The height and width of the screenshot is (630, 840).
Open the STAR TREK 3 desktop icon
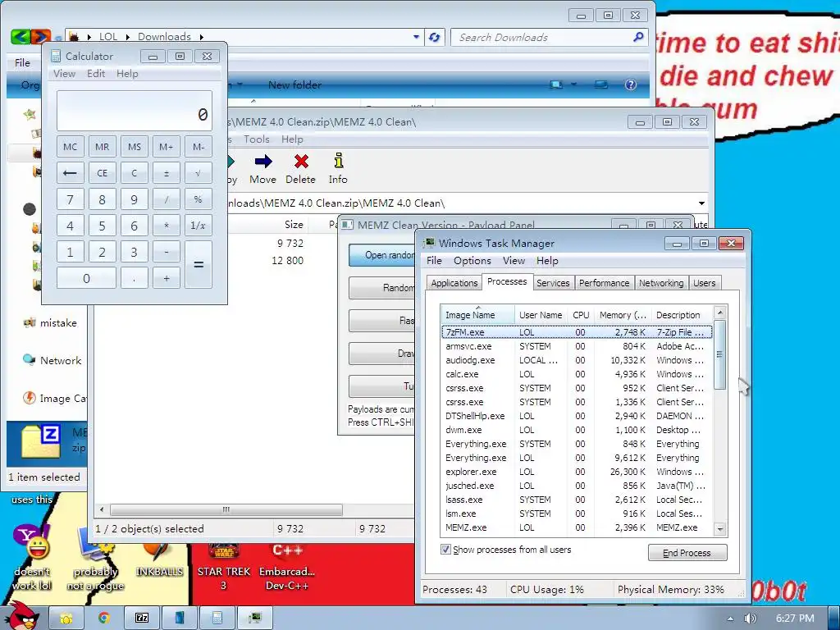[x=223, y=567]
